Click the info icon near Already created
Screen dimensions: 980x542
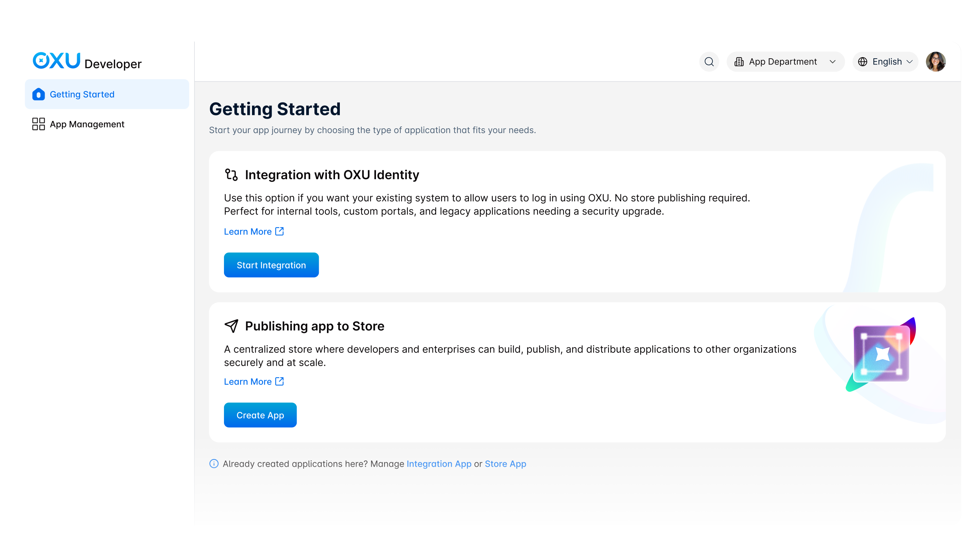pos(214,463)
